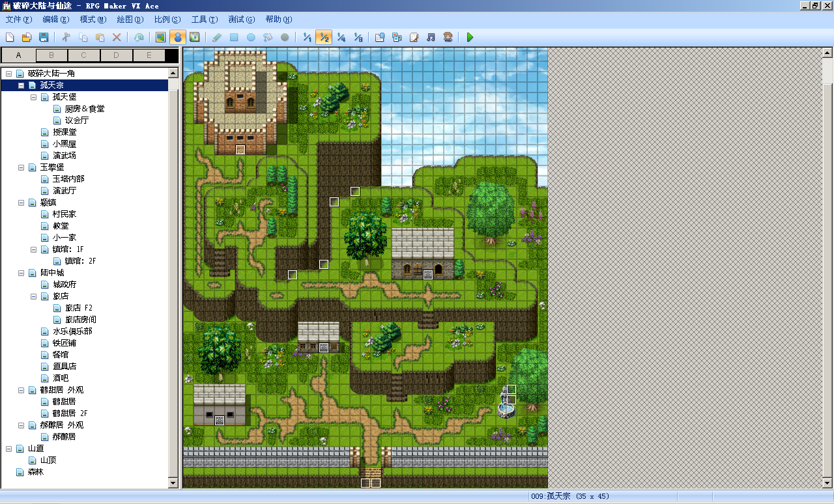This screenshot has height=504, width=834.
Task: Select the 水乐俱乐部 map
Action: pos(72,331)
